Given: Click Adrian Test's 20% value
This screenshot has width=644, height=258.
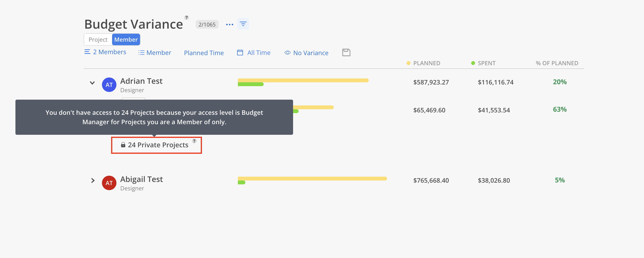Looking at the screenshot, I should point(560,82).
